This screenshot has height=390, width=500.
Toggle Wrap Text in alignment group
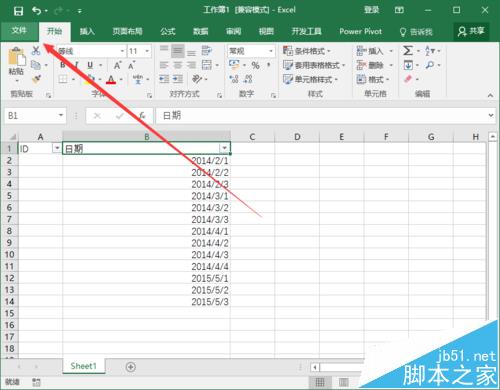click(x=207, y=51)
